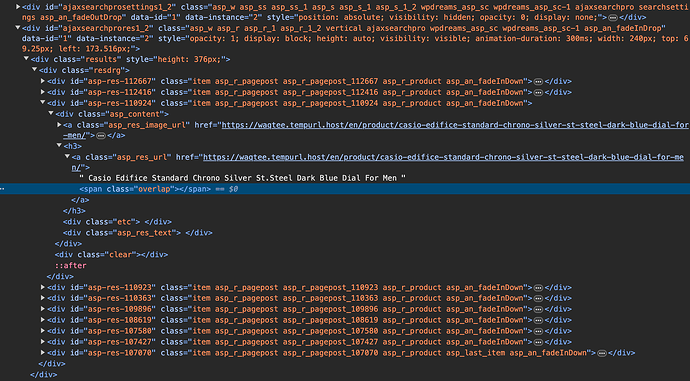Select the Casio Edifice Standard Chrono text node

(x=242, y=178)
